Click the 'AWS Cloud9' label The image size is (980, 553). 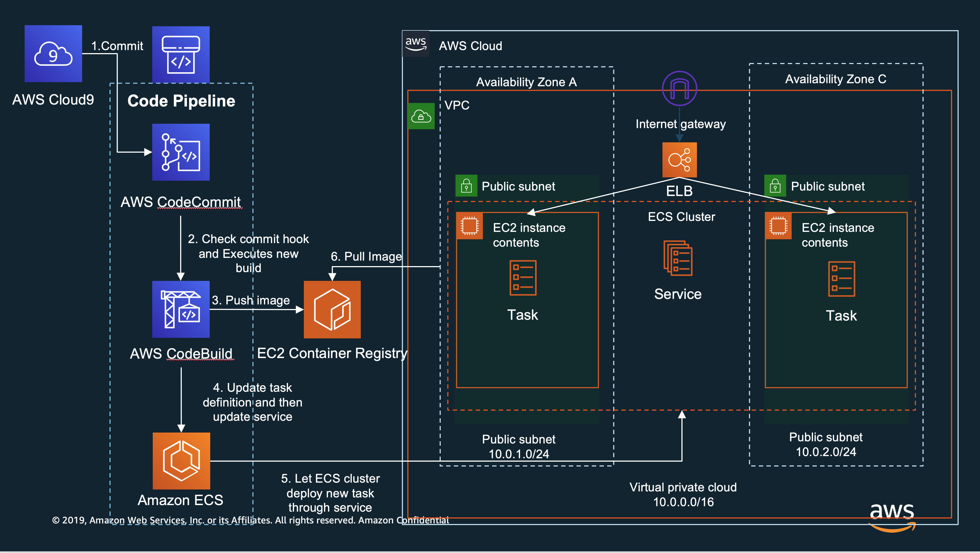[x=53, y=100]
